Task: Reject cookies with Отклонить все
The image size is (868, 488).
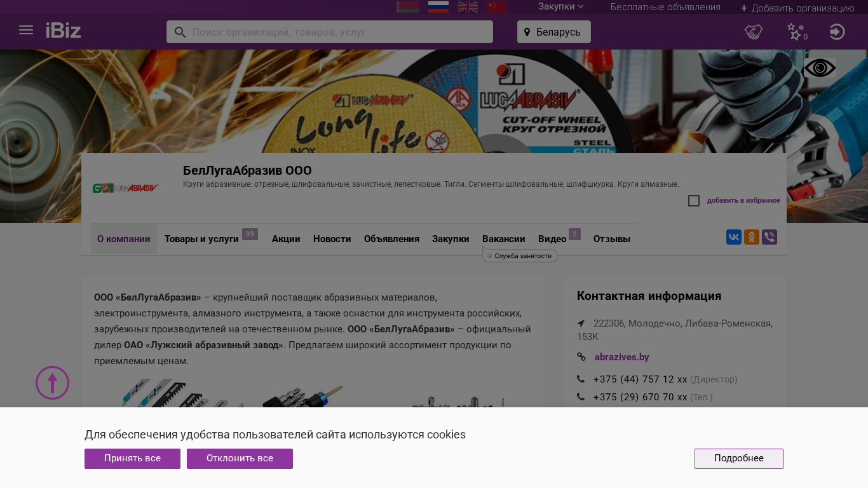Action: (240, 459)
